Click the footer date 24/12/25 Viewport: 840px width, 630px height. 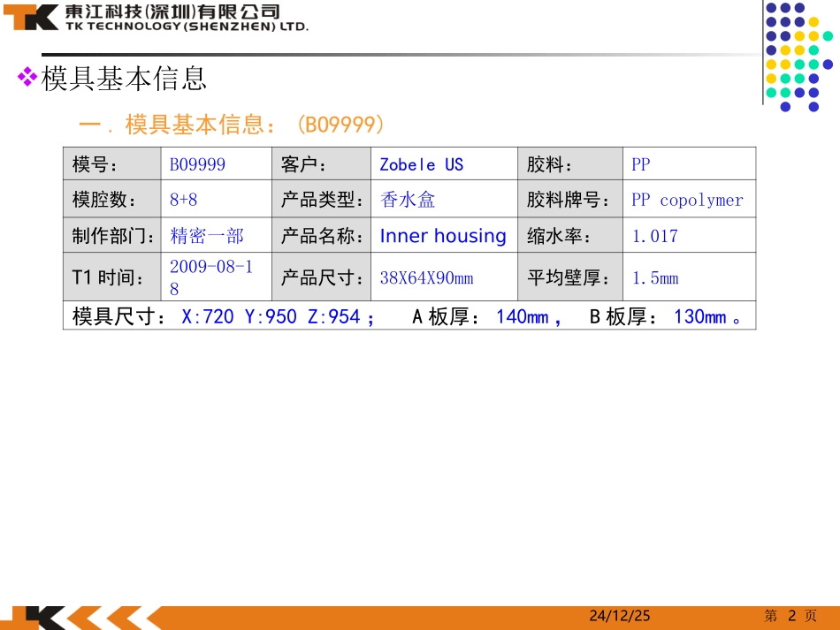pos(620,616)
